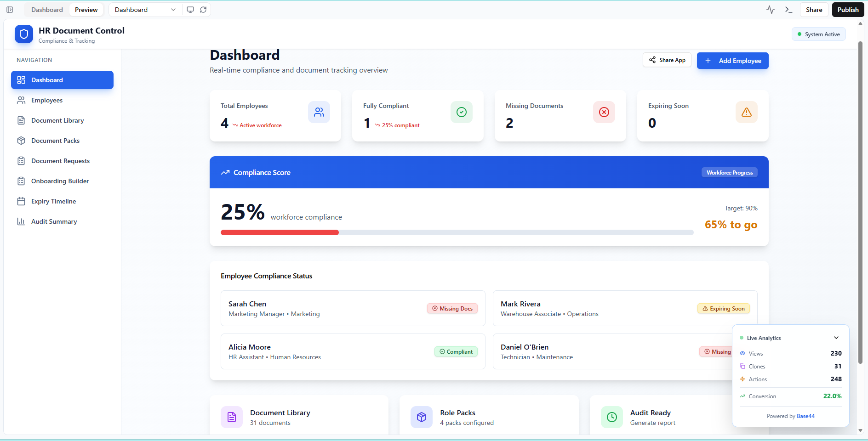Click the Total Employees people icon

pyautogui.click(x=319, y=112)
